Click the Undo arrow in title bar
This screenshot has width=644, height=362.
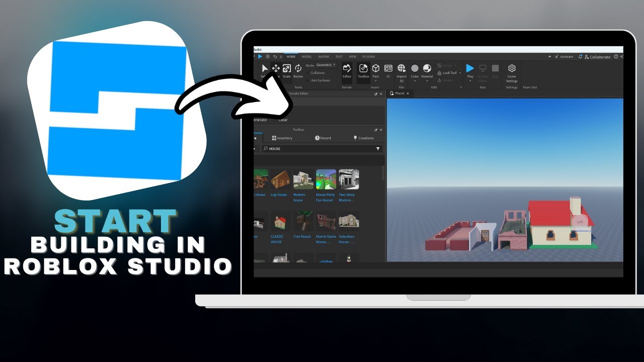click(275, 56)
